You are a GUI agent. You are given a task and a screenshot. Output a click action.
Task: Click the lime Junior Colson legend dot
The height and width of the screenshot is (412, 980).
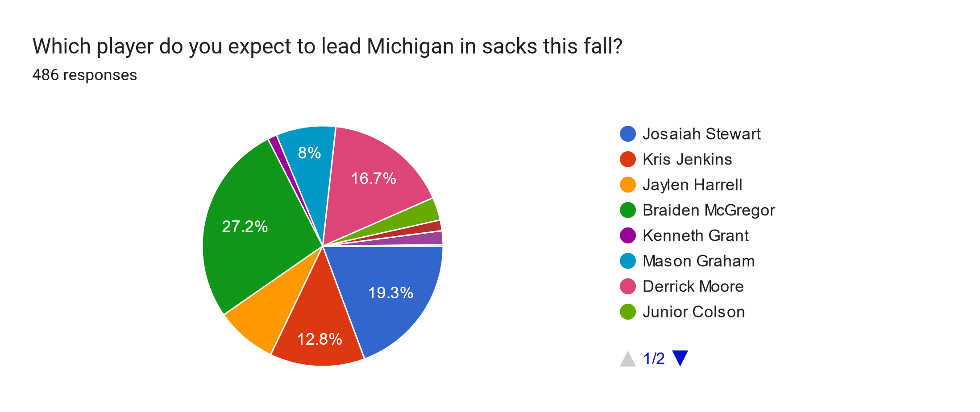pyautogui.click(x=627, y=312)
